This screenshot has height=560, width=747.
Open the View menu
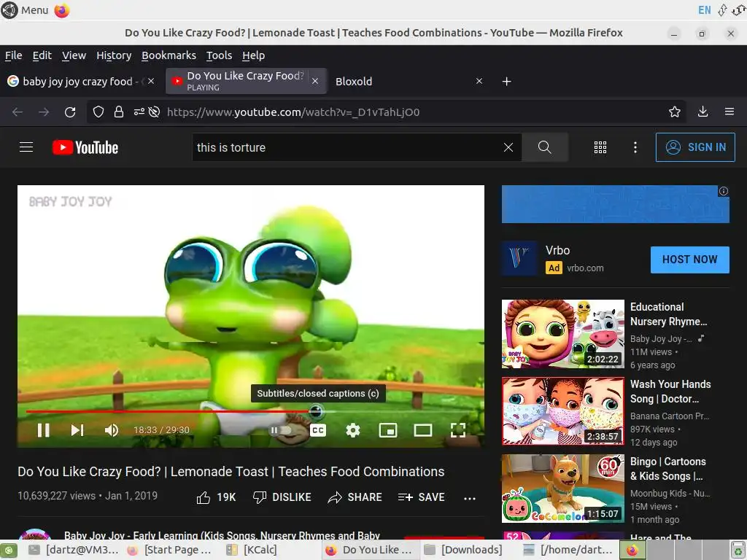tap(74, 55)
